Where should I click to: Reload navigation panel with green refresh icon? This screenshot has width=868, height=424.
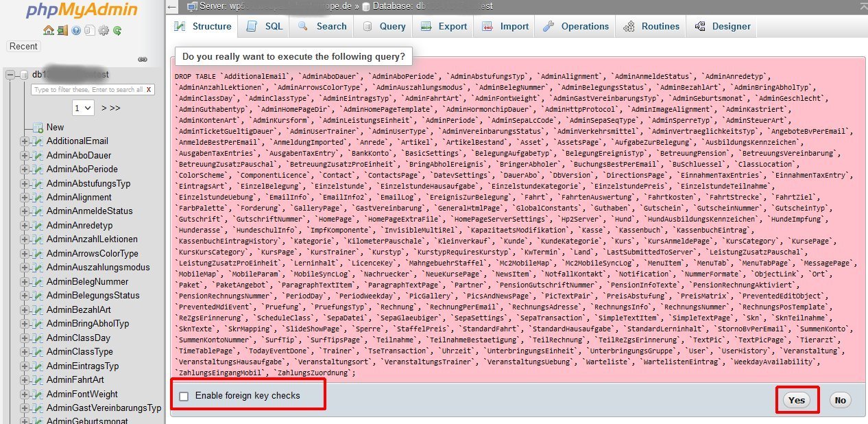click(x=117, y=30)
